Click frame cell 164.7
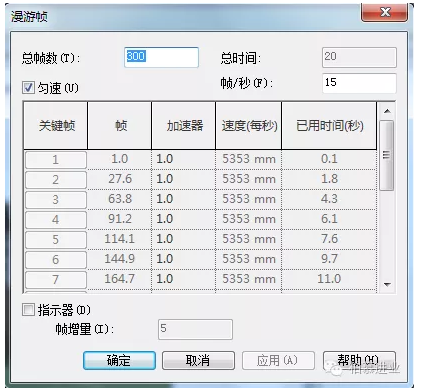 point(120,279)
